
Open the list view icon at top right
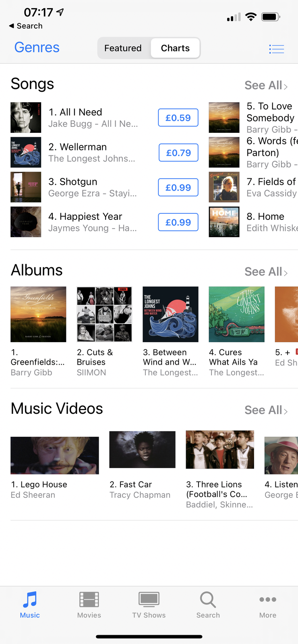click(x=276, y=49)
